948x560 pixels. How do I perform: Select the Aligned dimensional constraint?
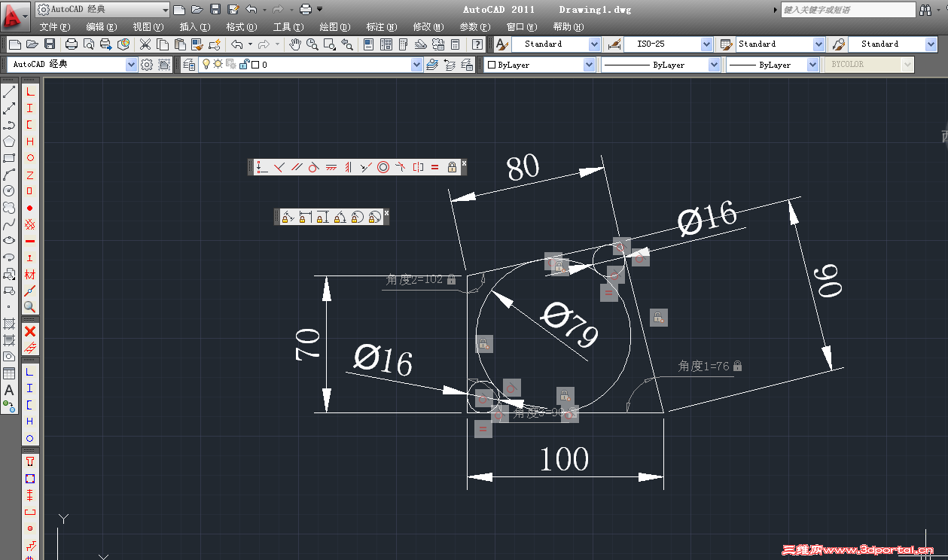(288, 217)
